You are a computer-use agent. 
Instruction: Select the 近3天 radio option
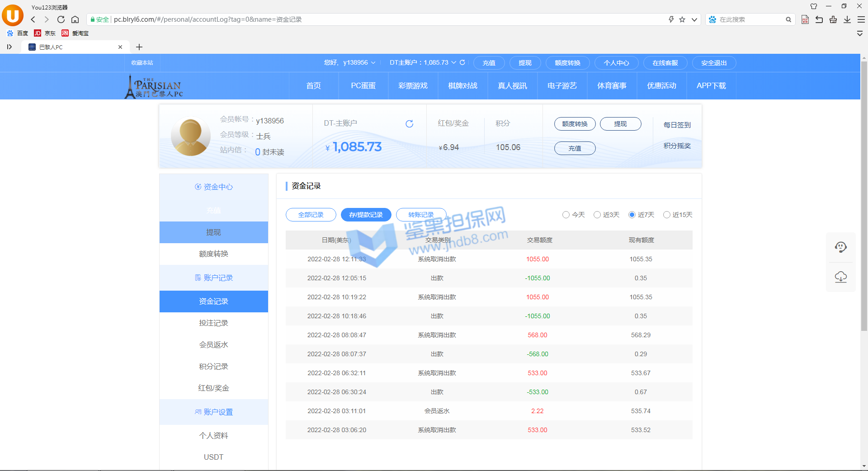pos(597,215)
